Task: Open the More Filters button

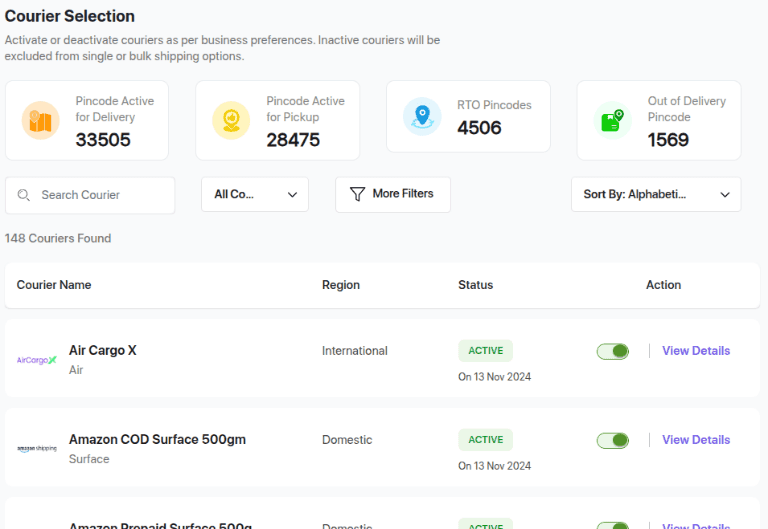Action: coord(393,194)
